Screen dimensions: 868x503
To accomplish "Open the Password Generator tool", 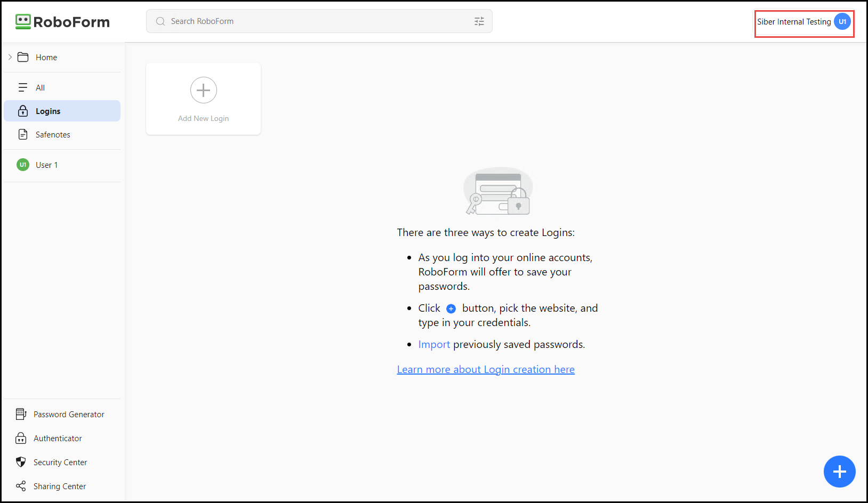I will (68, 414).
